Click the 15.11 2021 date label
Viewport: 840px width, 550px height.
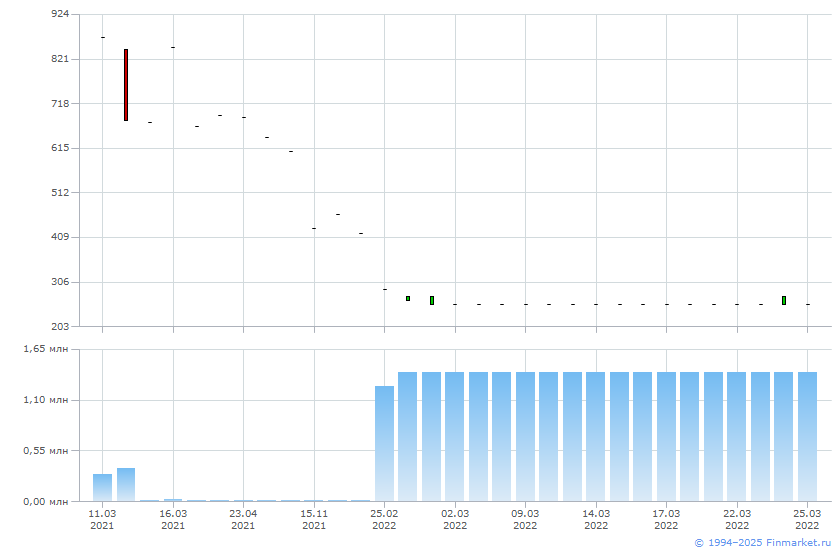tap(314, 519)
